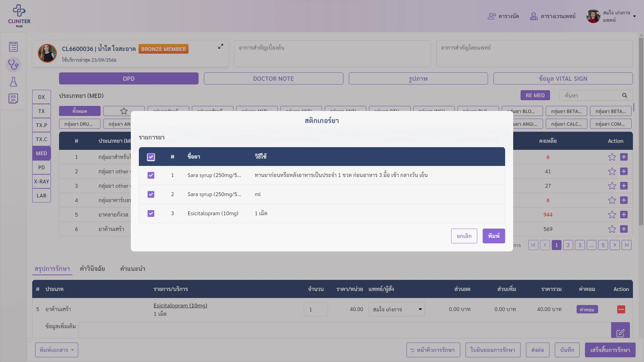The height and width of the screenshot is (362, 644).
Task: Uncheck the Esicitalopram (10mg) checkbox
Action: tap(151, 214)
